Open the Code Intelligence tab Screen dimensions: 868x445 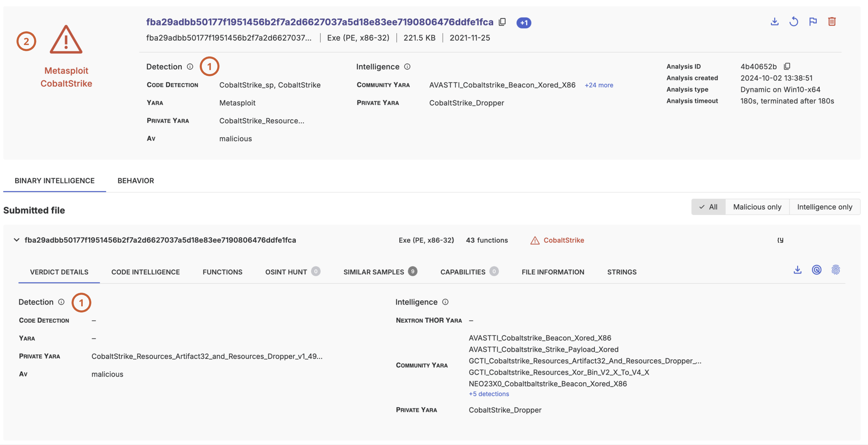(x=145, y=272)
